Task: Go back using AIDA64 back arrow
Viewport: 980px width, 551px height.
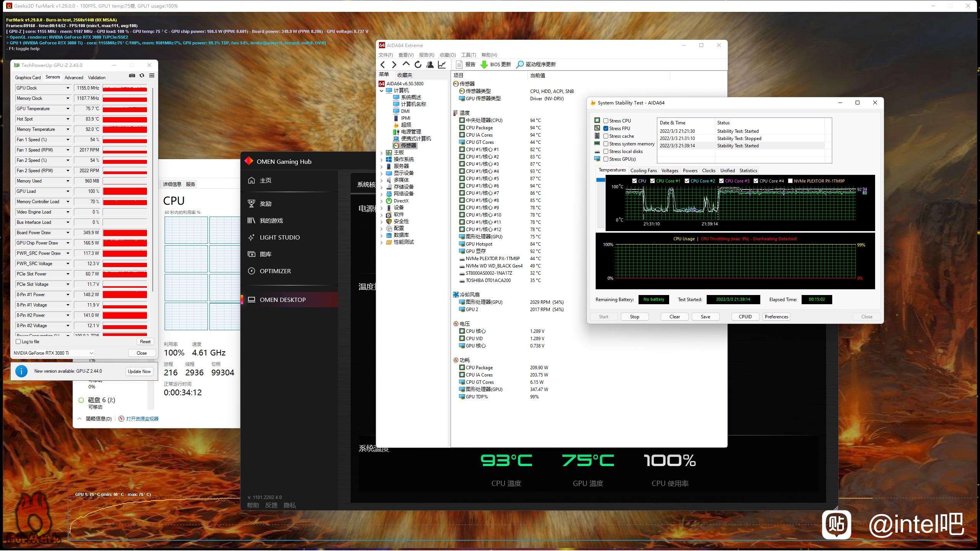Action: [x=382, y=64]
